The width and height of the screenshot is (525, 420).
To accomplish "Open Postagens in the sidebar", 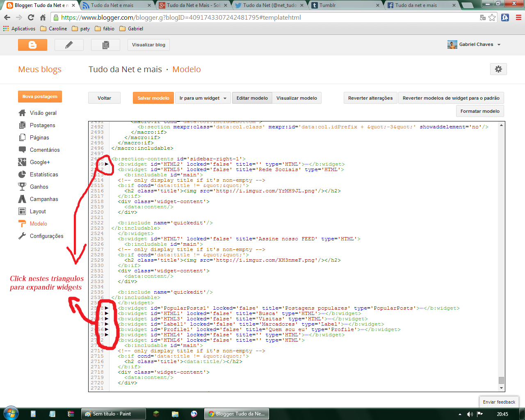I will point(42,125).
